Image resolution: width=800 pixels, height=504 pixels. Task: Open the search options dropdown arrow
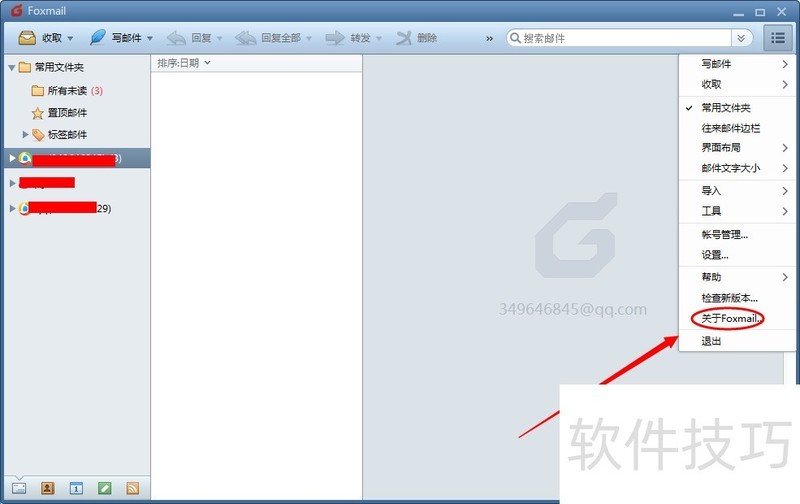(741, 38)
